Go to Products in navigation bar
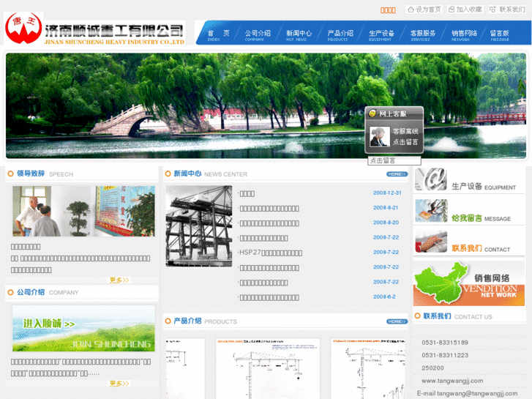This screenshot has width=532, height=399. [340, 35]
